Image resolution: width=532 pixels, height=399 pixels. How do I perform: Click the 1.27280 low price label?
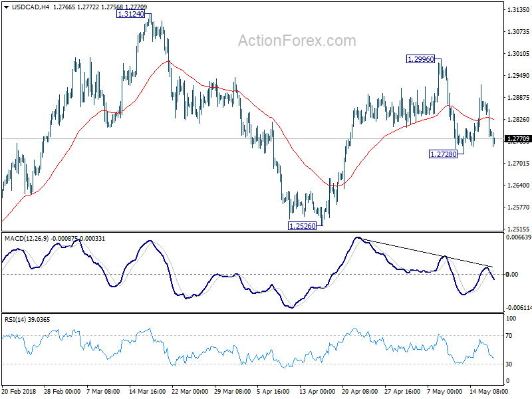pyautogui.click(x=443, y=154)
